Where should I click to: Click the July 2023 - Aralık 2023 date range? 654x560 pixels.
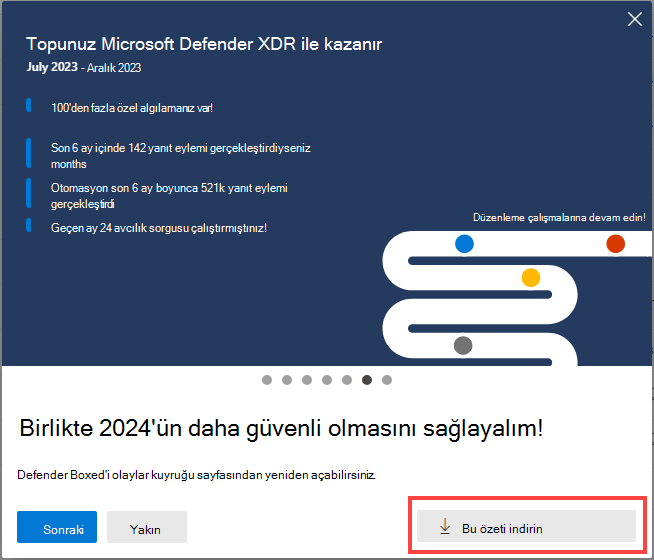(x=84, y=67)
